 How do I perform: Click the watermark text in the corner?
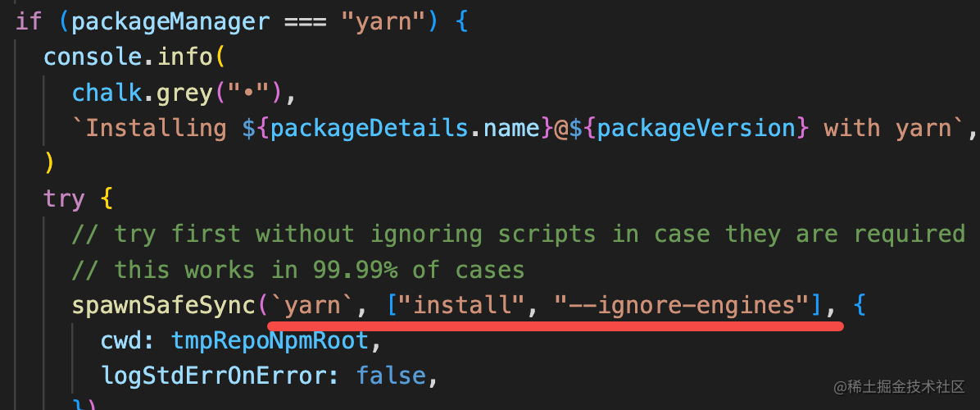[x=899, y=387]
